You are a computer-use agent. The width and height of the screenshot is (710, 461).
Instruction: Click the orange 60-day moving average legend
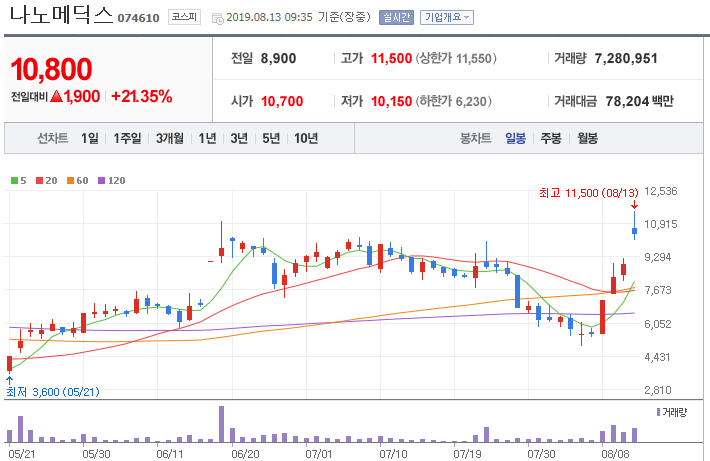tap(77, 181)
